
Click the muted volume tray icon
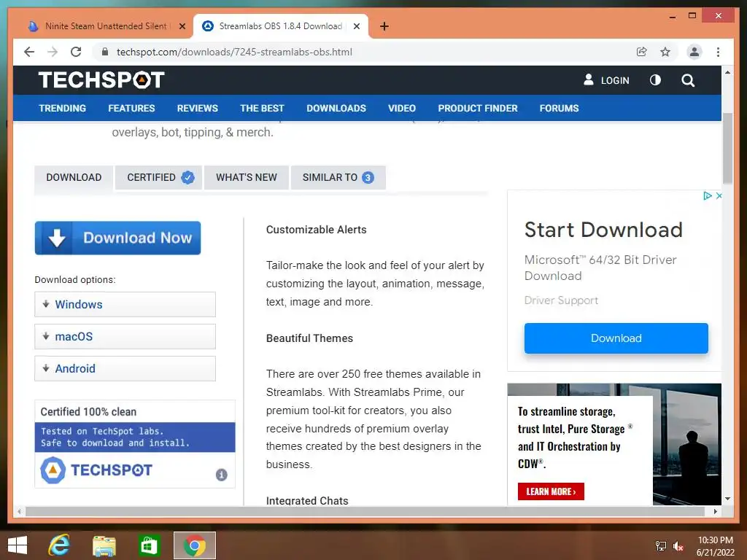[678, 545]
